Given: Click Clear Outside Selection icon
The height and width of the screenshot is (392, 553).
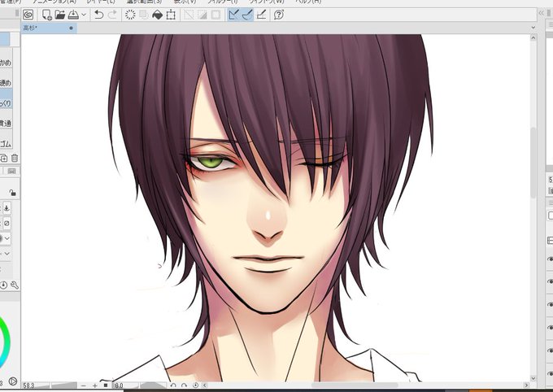Looking at the screenshot, I should click(144, 15).
